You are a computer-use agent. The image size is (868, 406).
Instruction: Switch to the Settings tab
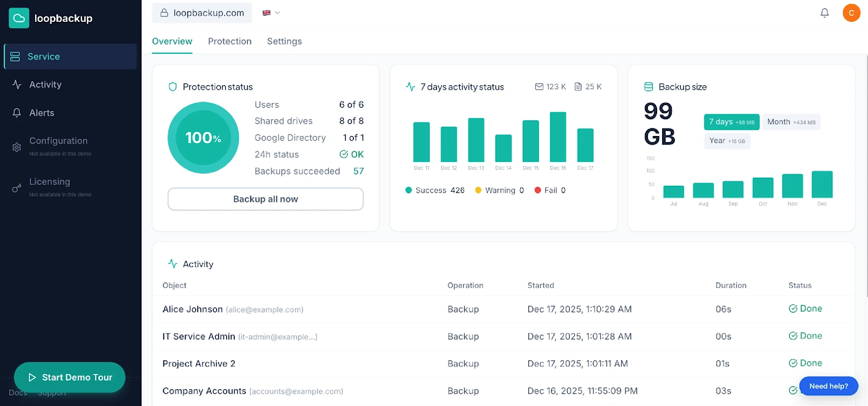(284, 41)
